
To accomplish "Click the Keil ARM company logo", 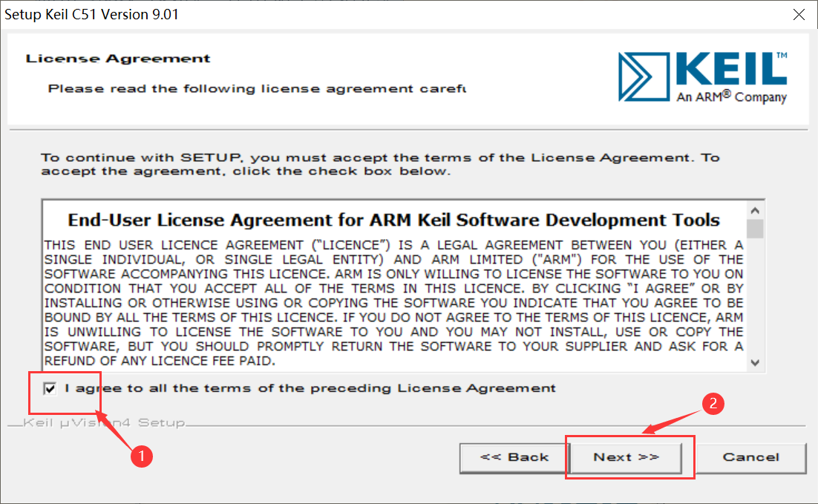I will (x=703, y=76).
